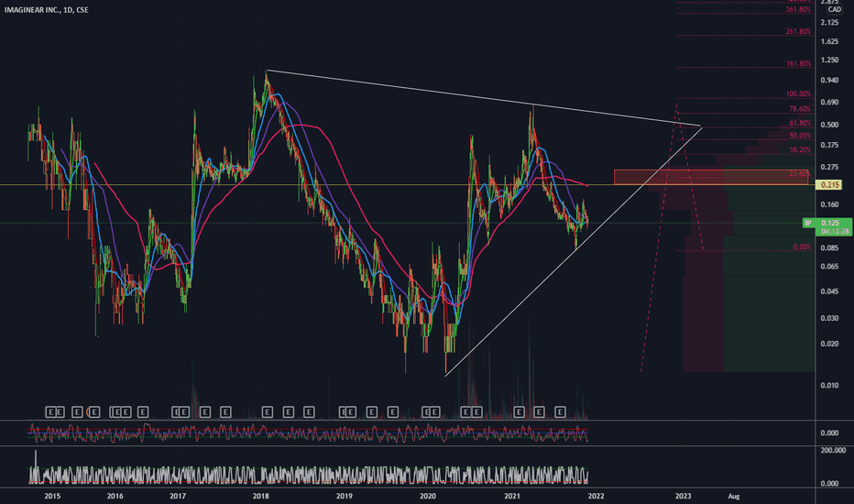Open the CAD currency selector
Viewport: 854px width, 504px height.
(x=834, y=9)
